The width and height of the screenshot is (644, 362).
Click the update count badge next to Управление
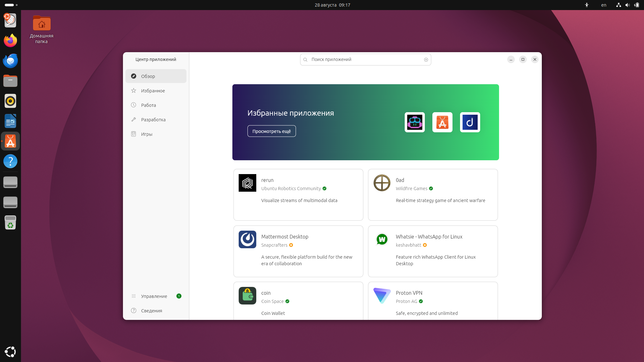(x=179, y=296)
